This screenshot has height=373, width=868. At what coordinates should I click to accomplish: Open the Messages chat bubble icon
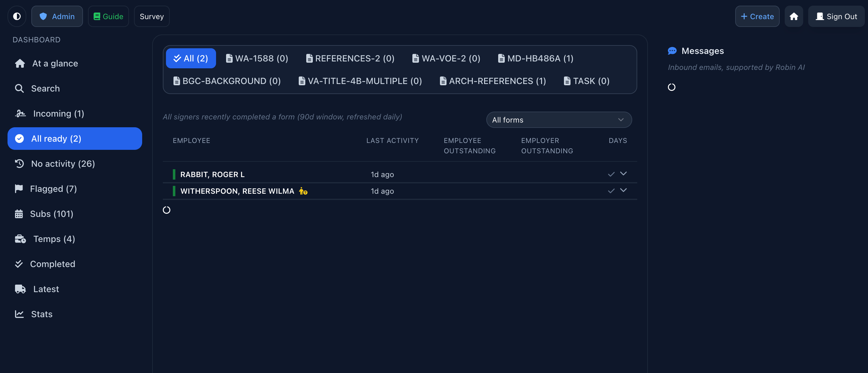click(x=672, y=51)
